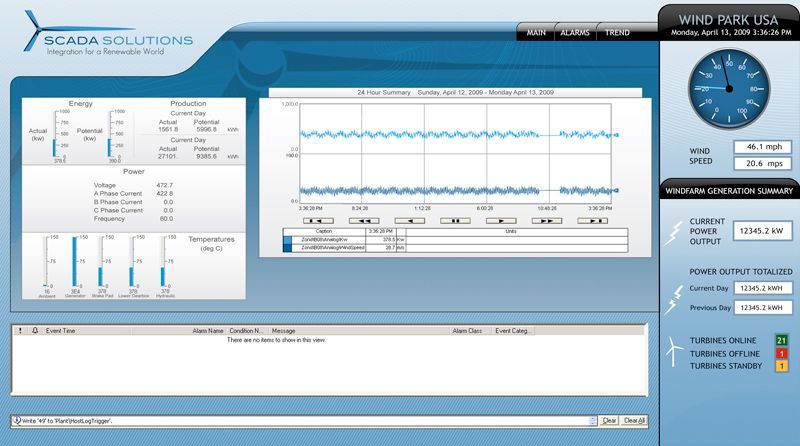Click the priority exclamation column header

click(19, 329)
